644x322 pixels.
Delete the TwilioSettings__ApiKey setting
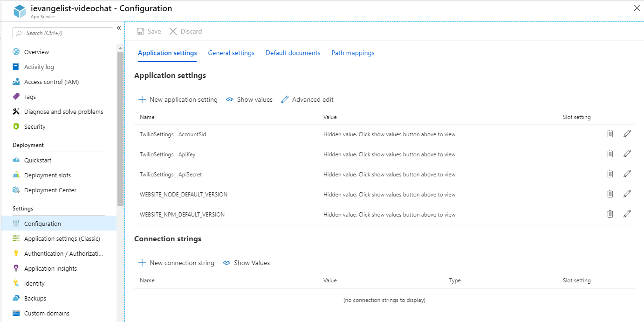point(610,154)
